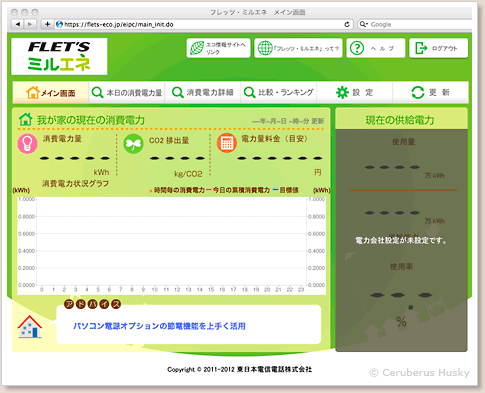Click the green circular arrows 更新 icon
The image size is (485, 393).
(x=418, y=92)
